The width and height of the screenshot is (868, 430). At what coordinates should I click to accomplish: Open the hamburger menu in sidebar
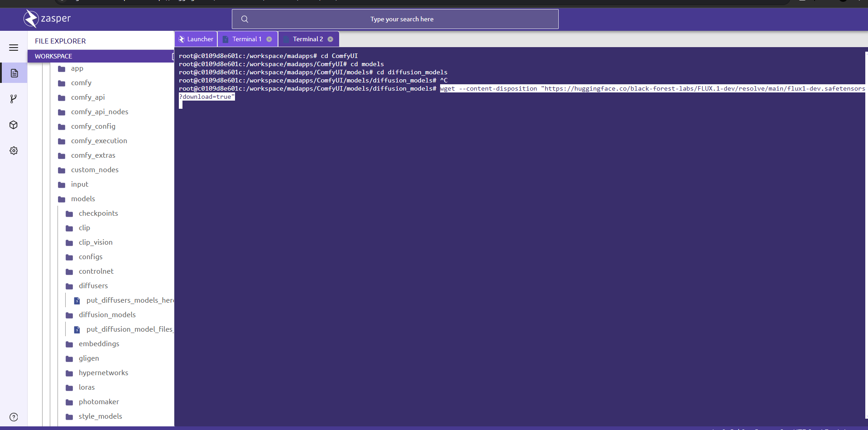pos(14,48)
